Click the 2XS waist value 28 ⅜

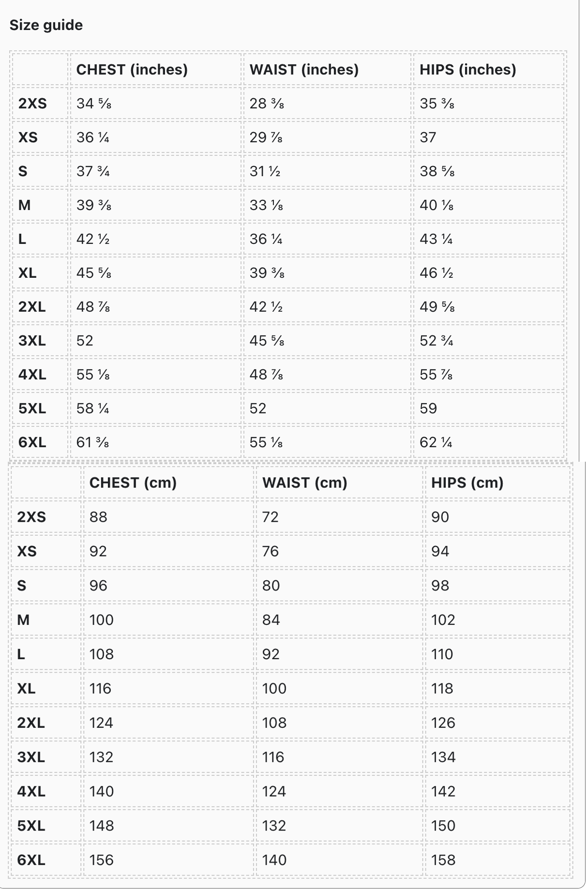(267, 104)
